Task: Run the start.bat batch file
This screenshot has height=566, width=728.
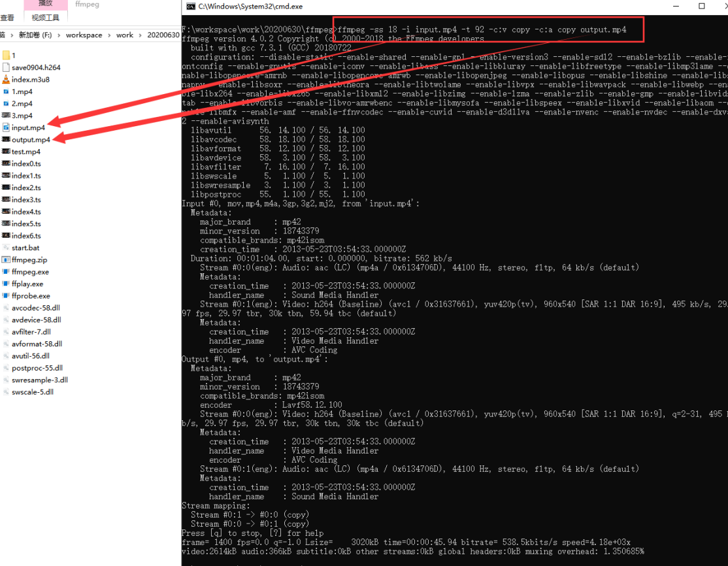Action: (26, 248)
